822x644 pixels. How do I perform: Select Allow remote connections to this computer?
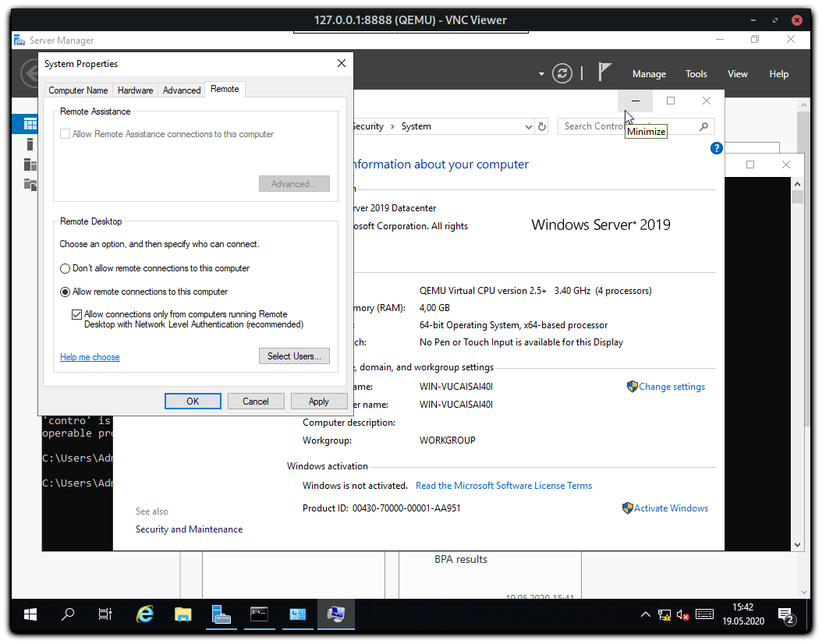tap(66, 292)
